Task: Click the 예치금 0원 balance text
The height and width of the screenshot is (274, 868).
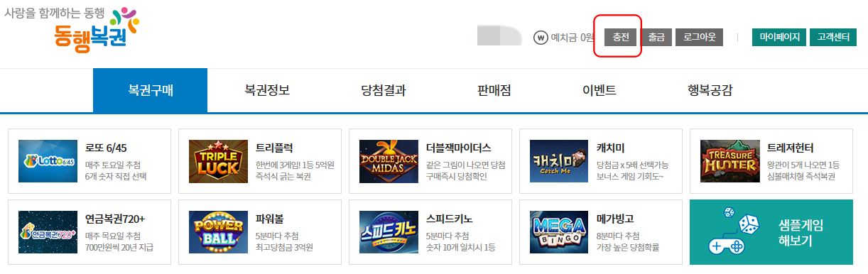Action: (573, 38)
